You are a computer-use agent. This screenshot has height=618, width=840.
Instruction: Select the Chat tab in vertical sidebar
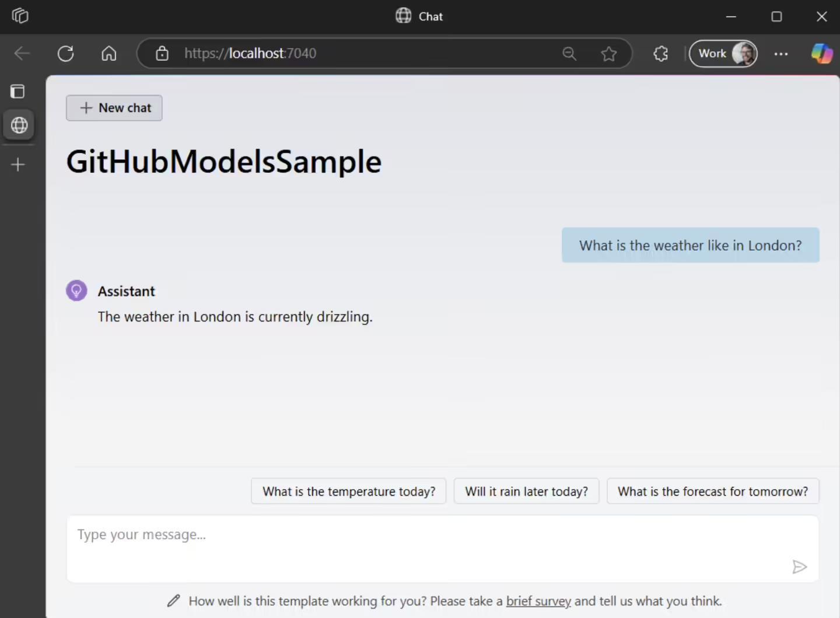click(x=19, y=125)
